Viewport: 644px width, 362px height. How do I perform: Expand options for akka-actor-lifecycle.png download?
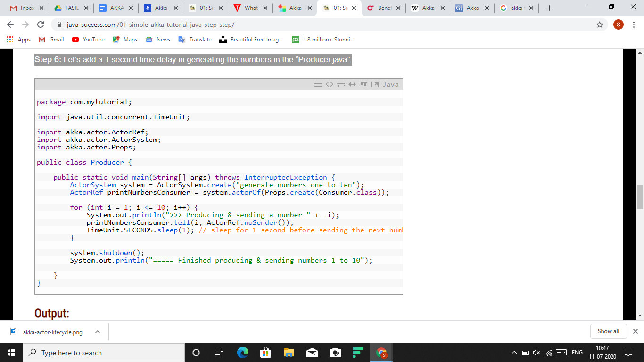click(x=98, y=332)
